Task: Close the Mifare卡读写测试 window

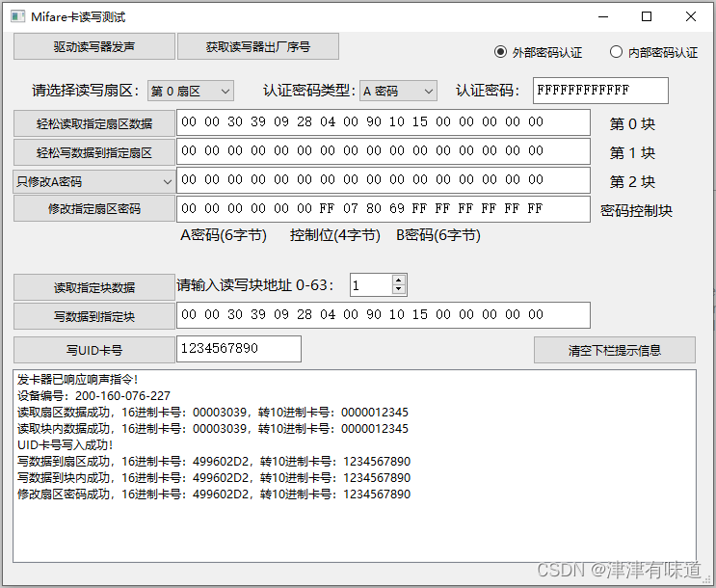Action: point(691,17)
